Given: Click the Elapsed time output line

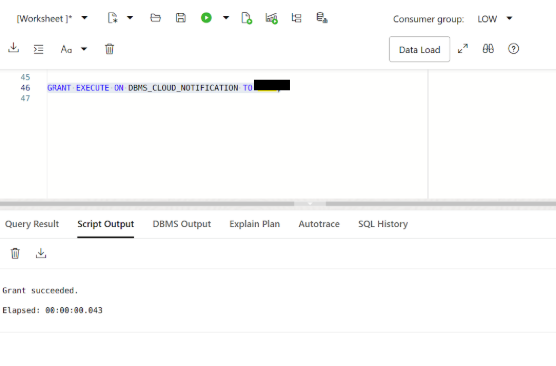Looking at the screenshot, I should tap(52, 310).
